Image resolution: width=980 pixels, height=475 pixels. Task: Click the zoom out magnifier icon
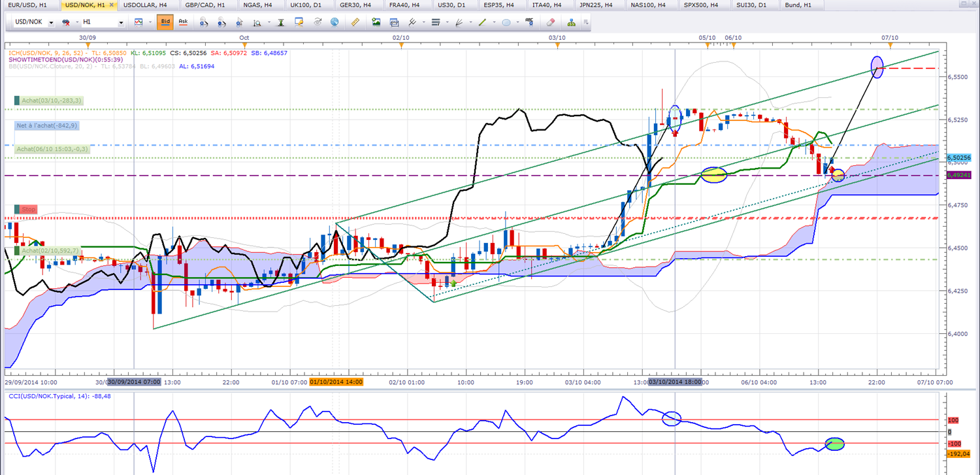click(222, 22)
